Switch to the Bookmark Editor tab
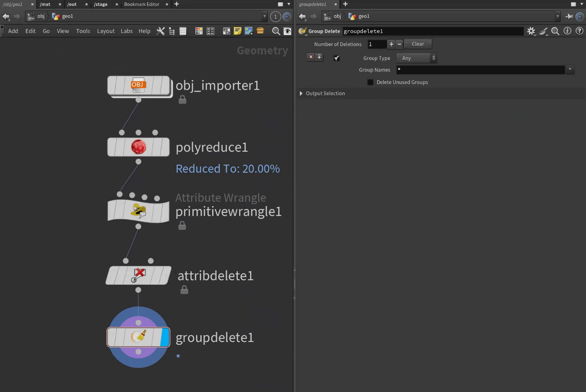The height and width of the screenshot is (392, 586). [142, 4]
